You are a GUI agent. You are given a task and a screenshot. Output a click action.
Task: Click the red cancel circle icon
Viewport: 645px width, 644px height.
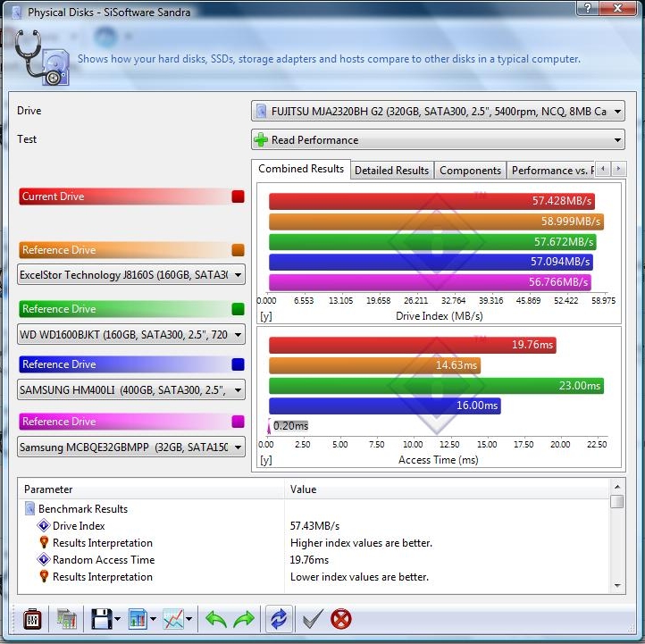point(340,618)
